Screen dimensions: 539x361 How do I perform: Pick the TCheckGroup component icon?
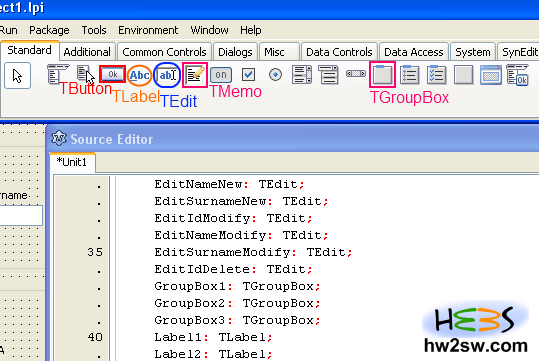pos(436,75)
